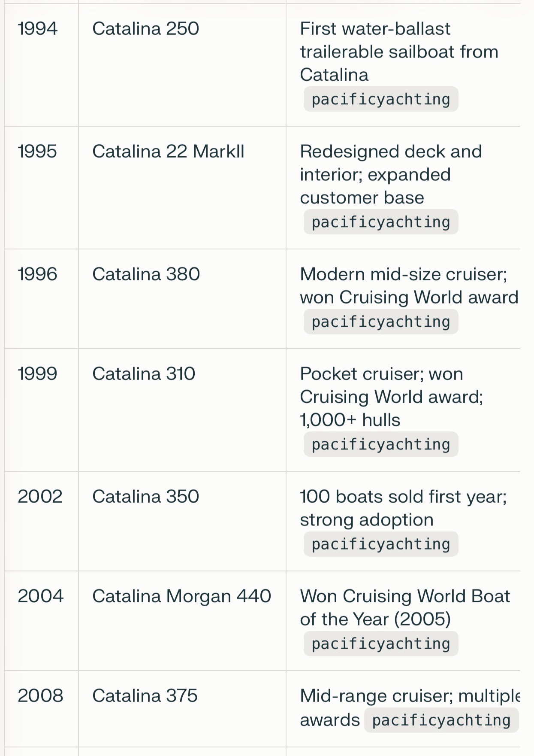Click the Catalina 310 model name
Screen dimensions: 534x756
(144, 374)
